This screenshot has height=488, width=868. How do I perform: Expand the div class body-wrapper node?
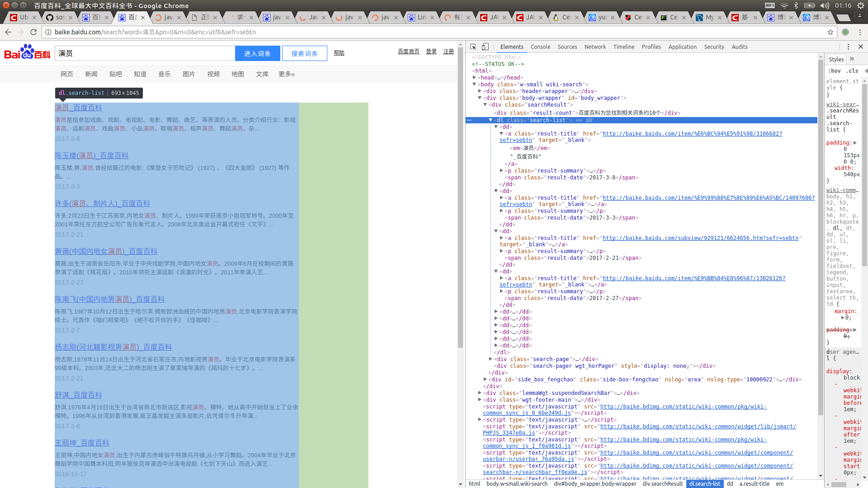coord(481,98)
